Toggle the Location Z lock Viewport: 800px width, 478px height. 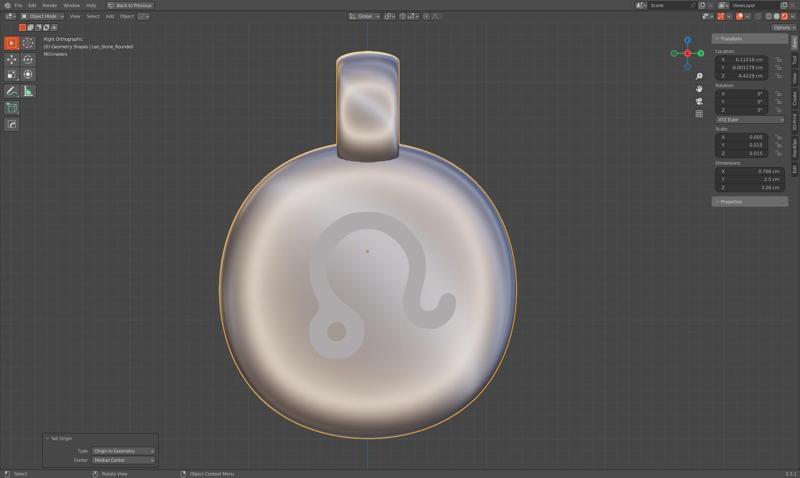point(779,76)
